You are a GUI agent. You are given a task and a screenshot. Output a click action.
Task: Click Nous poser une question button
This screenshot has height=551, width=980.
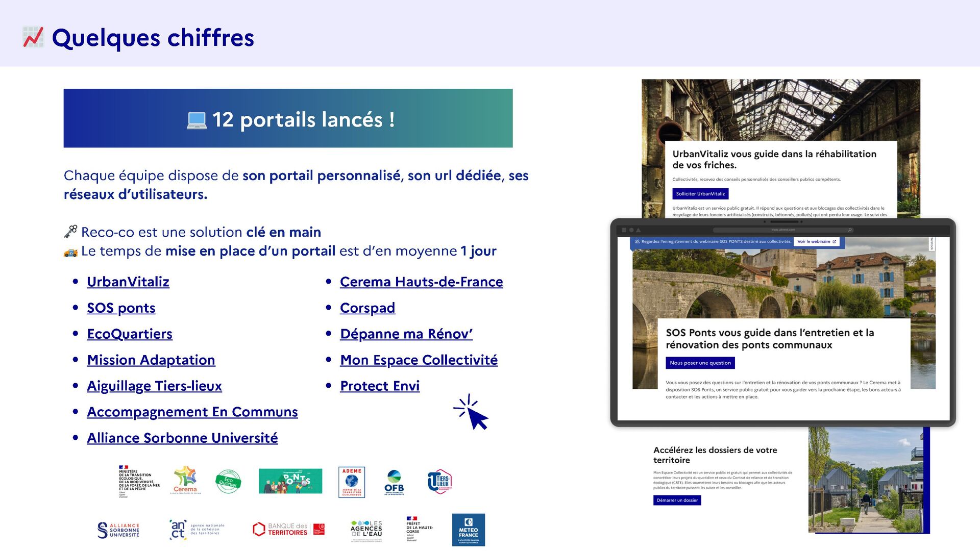click(700, 363)
